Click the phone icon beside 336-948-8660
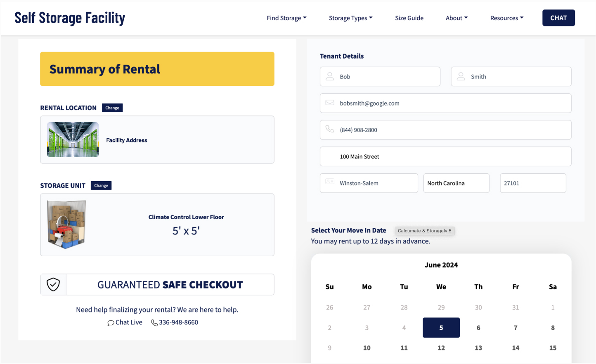The height and width of the screenshot is (364, 596). coord(154,323)
